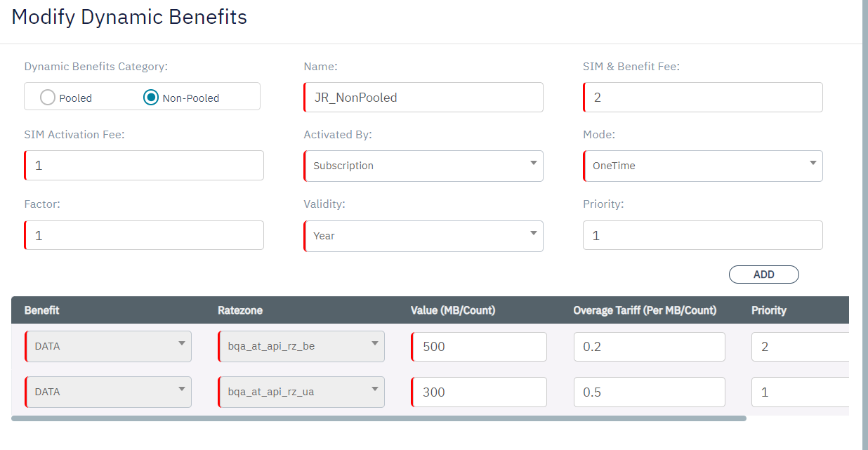Open the Validity dropdown set to Year

[423, 236]
